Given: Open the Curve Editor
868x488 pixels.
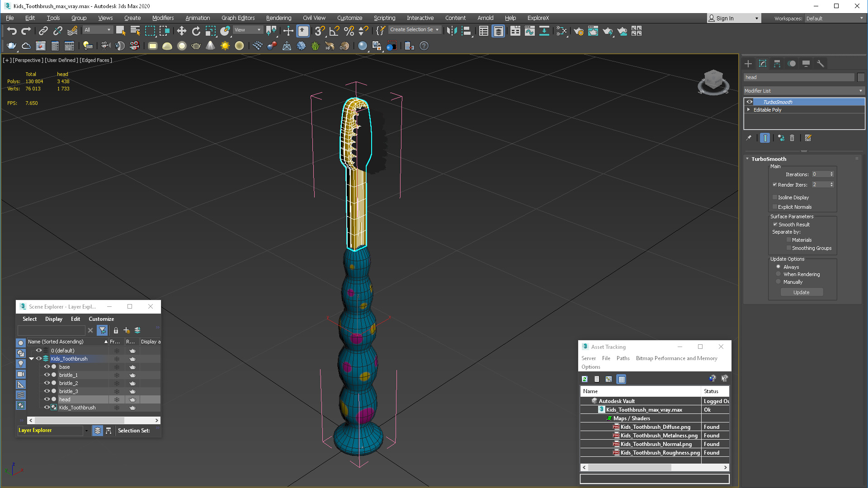Looking at the screenshot, I should coord(529,31).
